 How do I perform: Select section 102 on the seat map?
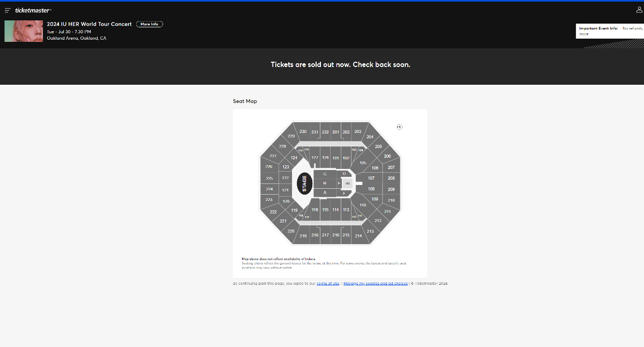pyautogui.click(x=346, y=158)
